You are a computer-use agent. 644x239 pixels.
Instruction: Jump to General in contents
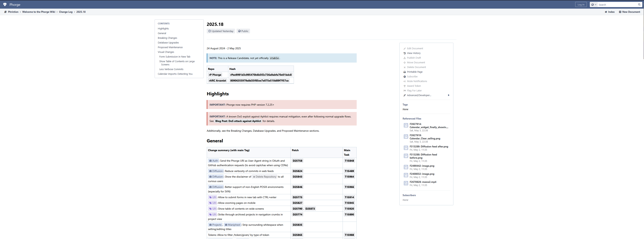click(x=162, y=33)
